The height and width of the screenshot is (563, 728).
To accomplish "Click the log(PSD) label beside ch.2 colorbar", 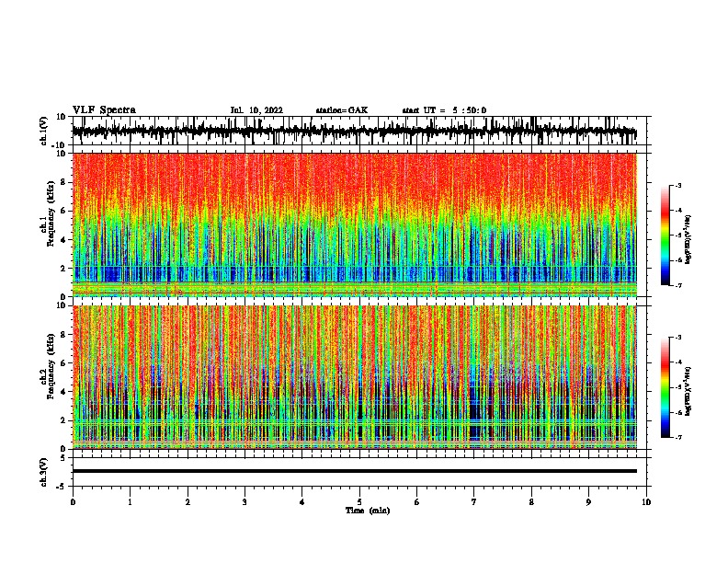I will pos(688,391).
